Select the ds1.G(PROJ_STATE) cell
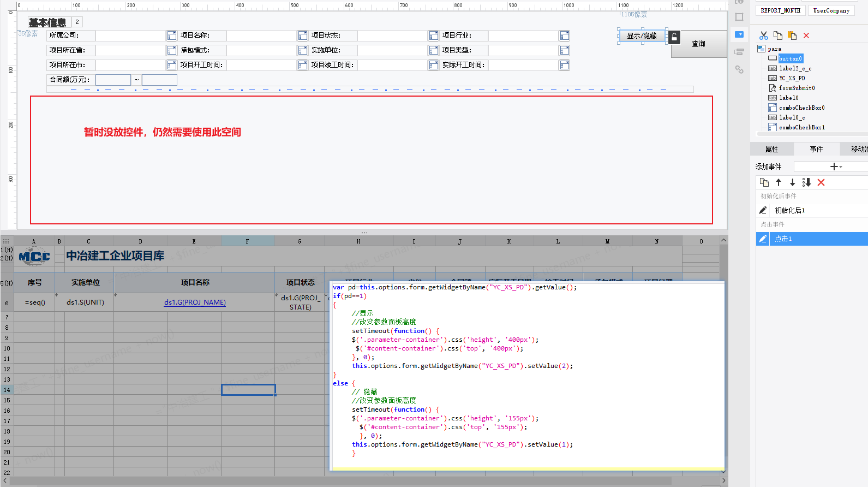 point(300,302)
